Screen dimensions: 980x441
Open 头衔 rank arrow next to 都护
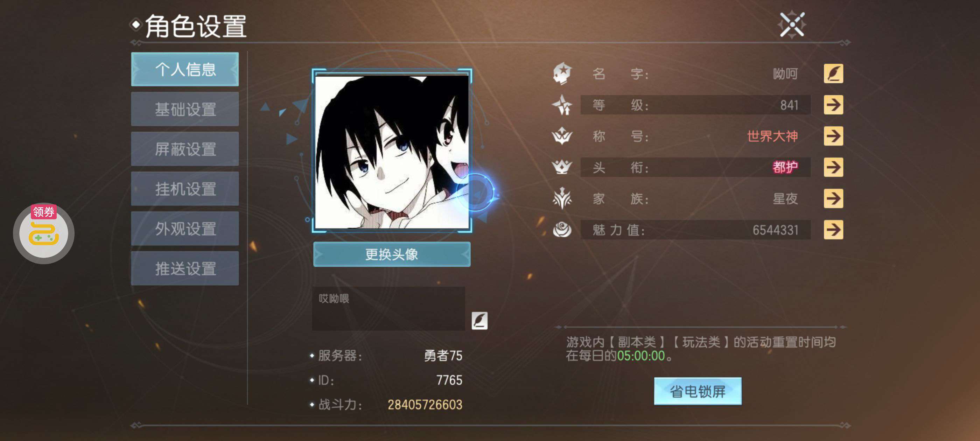click(x=833, y=167)
